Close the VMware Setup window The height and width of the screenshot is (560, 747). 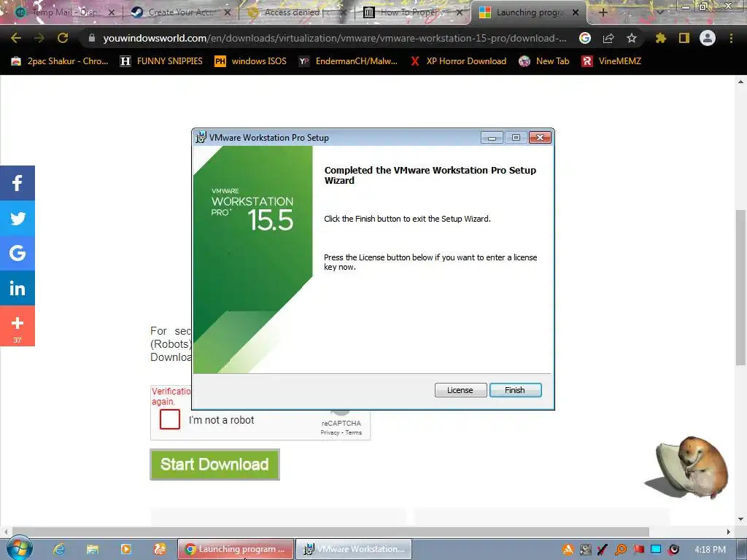[x=540, y=138]
